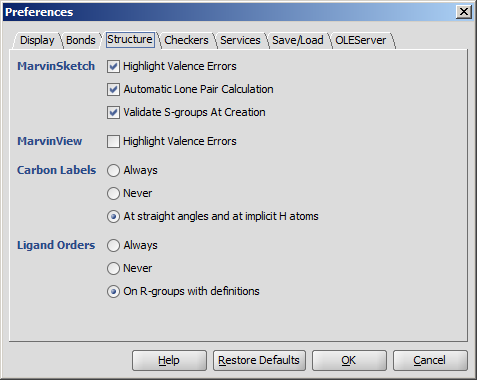The image size is (477, 380).
Task: Click the MarvinSketch section label
Action: [x=56, y=66]
